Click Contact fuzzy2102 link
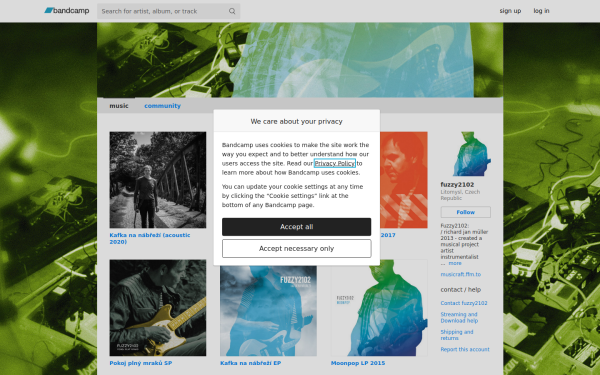 click(464, 303)
